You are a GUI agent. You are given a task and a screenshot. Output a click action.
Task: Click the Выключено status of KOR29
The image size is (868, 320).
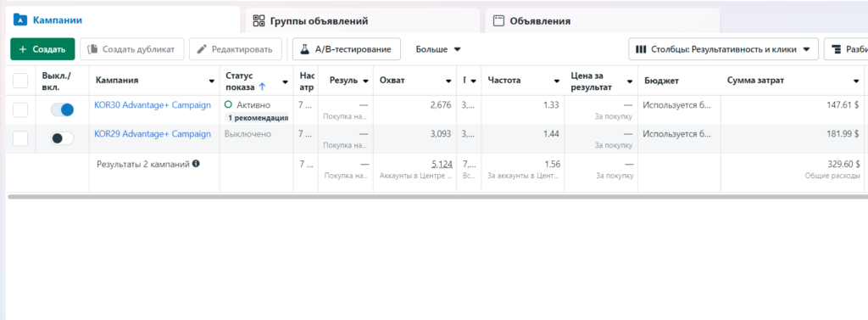(x=248, y=134)
